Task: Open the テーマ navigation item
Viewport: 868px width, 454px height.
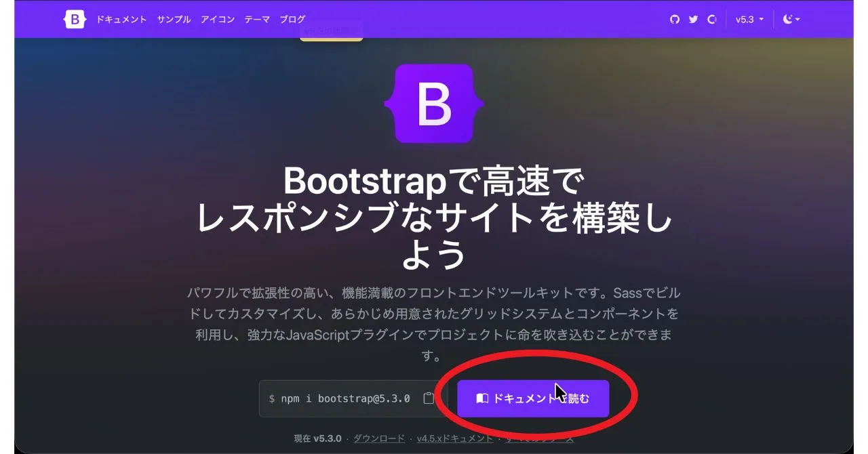Action: 256,19
